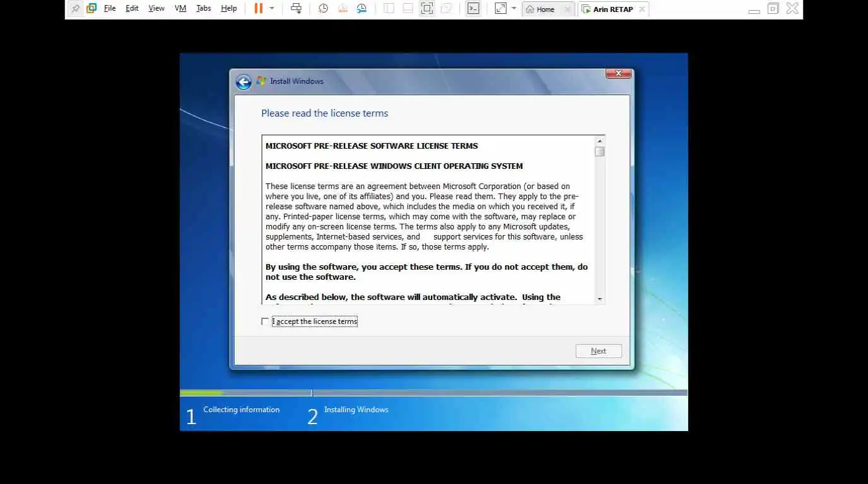The image size is (868, 484).
Task: Click the green setup progress bar
Action: click(x=202, y=393)
